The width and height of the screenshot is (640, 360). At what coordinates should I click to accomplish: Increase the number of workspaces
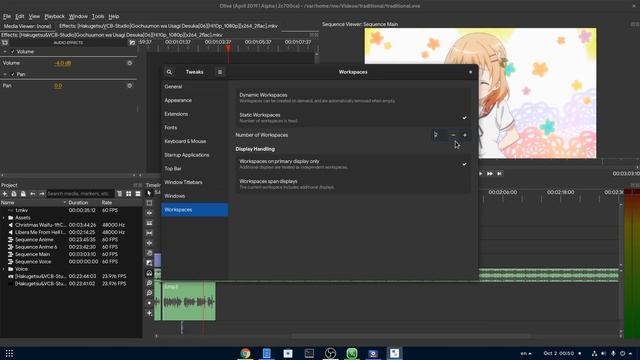click(464, 135)
